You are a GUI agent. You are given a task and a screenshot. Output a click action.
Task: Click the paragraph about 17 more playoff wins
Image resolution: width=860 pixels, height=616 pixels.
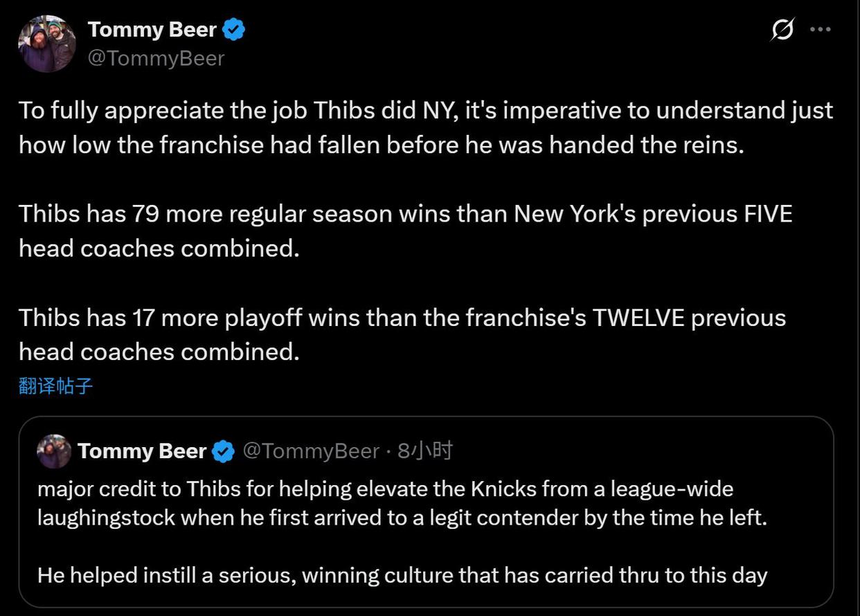[x=402, y=334]
